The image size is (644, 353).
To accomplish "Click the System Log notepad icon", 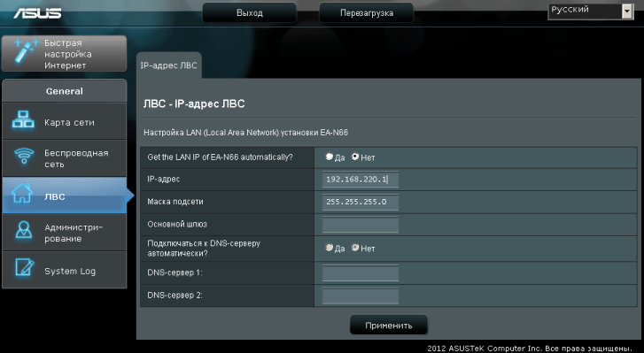I will click(25, 267).
